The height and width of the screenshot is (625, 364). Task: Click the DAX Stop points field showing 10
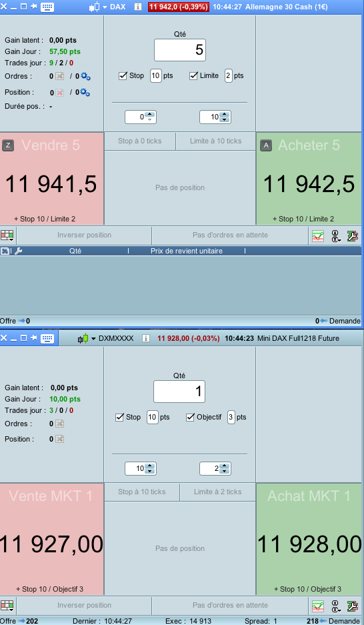pyautogui.click(x=156, y=76)
